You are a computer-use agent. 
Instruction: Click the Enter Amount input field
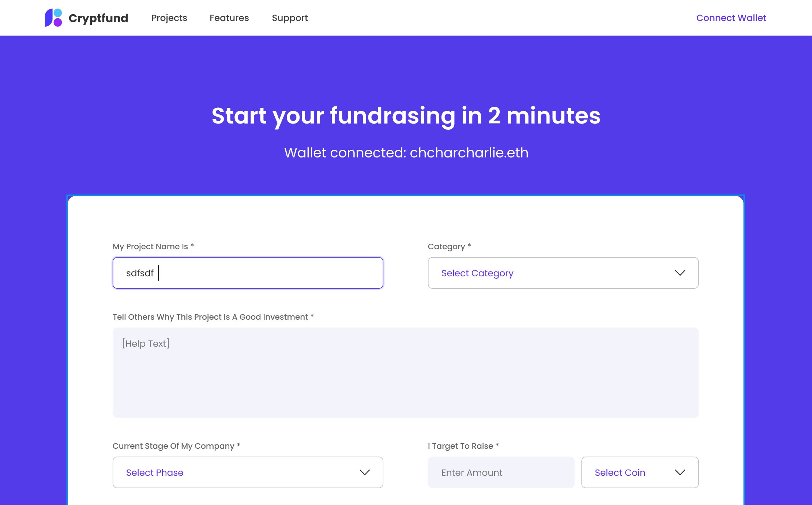tap(500, 472)
